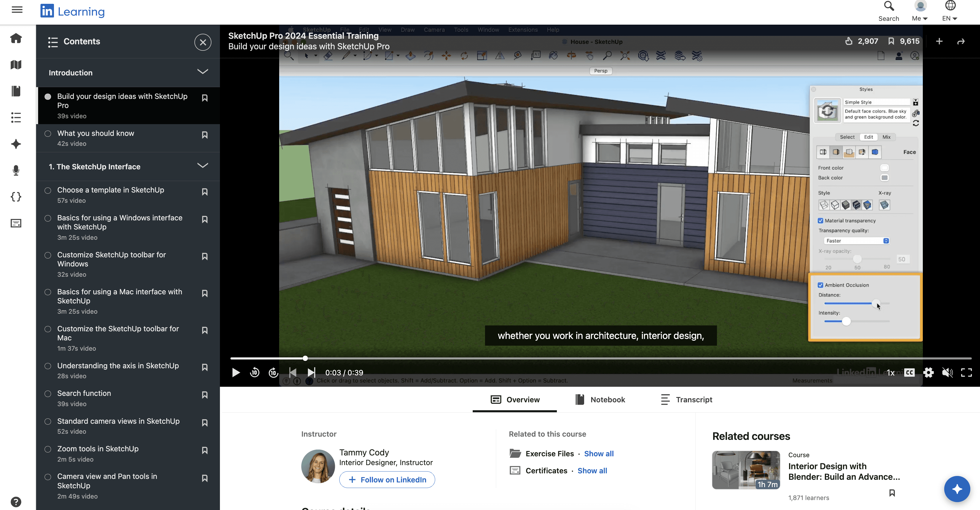The image size is (980, 510).
Task: Bookmark 'Zoom tools in SketchUp' video
Action: [x=205, y=450]
